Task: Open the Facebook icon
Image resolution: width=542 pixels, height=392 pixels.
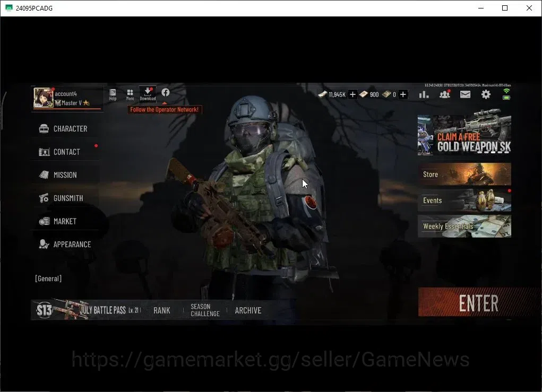Action: (166, 92)
